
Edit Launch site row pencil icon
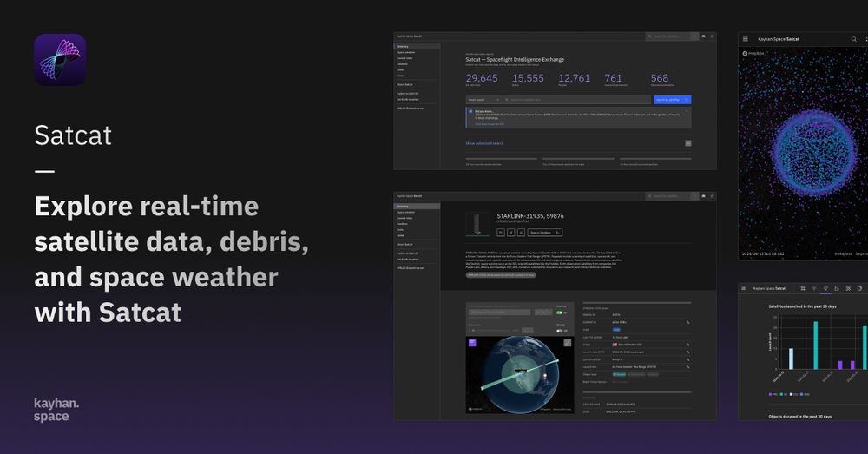(x=688, y=367)
